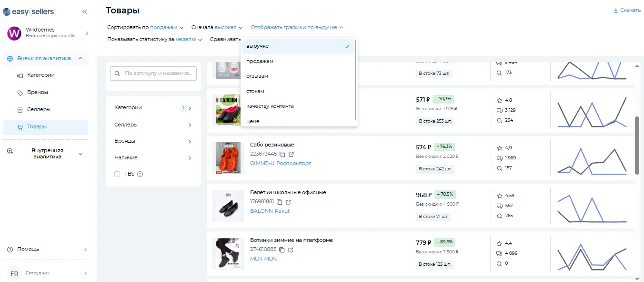Copy article number 223673445 using copy icon

point(282,154)
